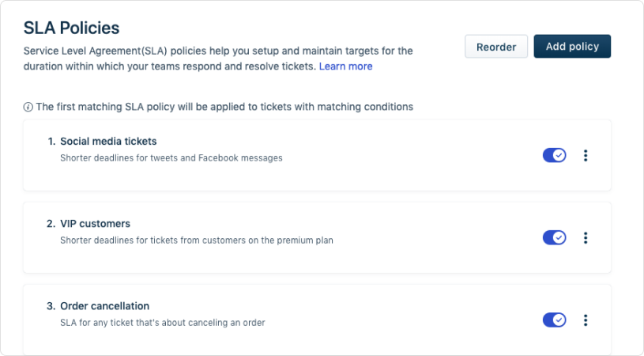Viewport: 644px width, 356px height.
Task: Open the Social media tickets policy
Action: pos(108,141)
